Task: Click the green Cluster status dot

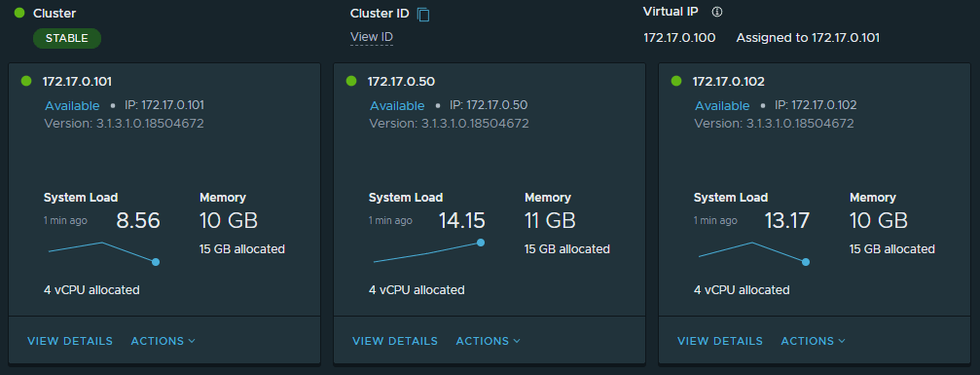Action: pos(19,13)
